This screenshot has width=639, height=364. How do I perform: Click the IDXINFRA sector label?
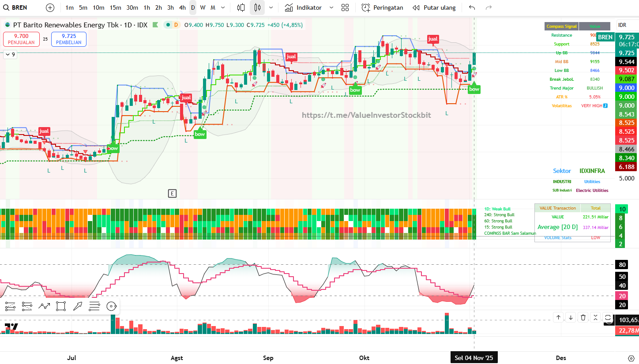click(592, 171)
